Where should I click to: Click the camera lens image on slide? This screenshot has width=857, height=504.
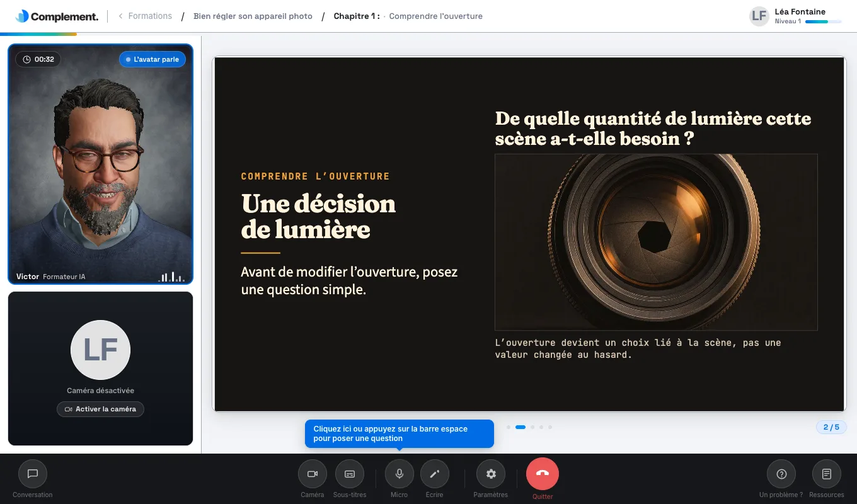click(x=656, y=242)
